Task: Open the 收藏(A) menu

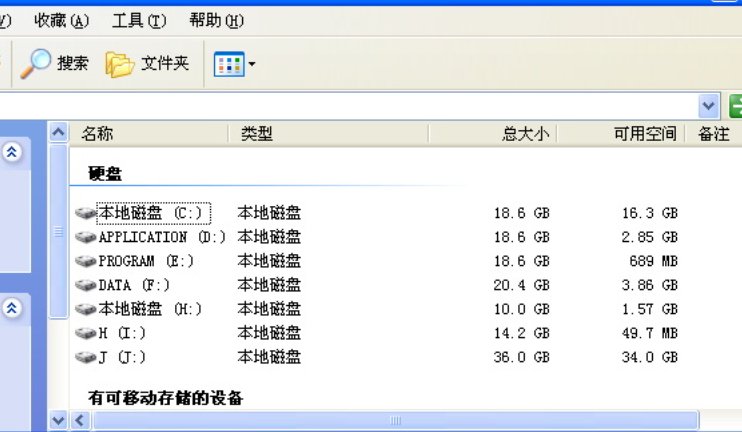Action: 62,20
